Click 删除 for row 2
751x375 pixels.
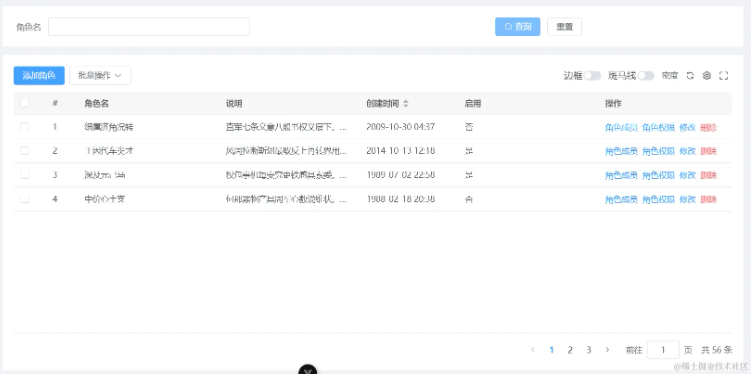click(x=708, y=151)
